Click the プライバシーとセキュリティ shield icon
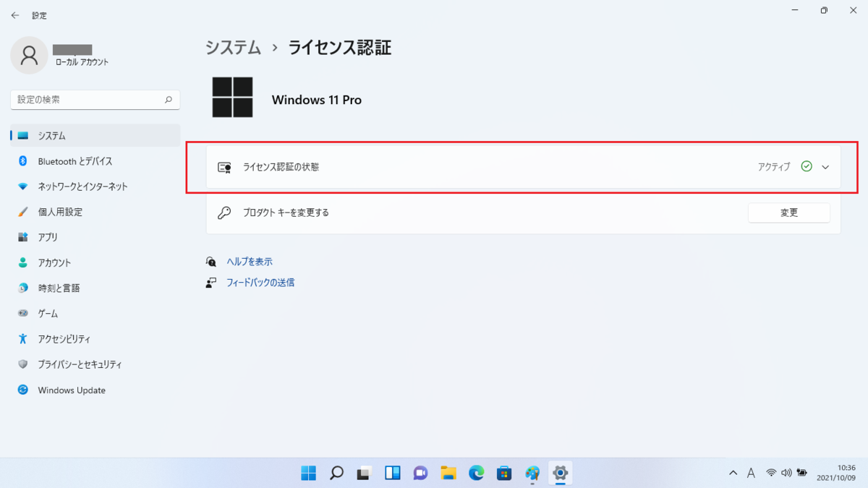Screen dimensions: 868x488 click(23, 364)
